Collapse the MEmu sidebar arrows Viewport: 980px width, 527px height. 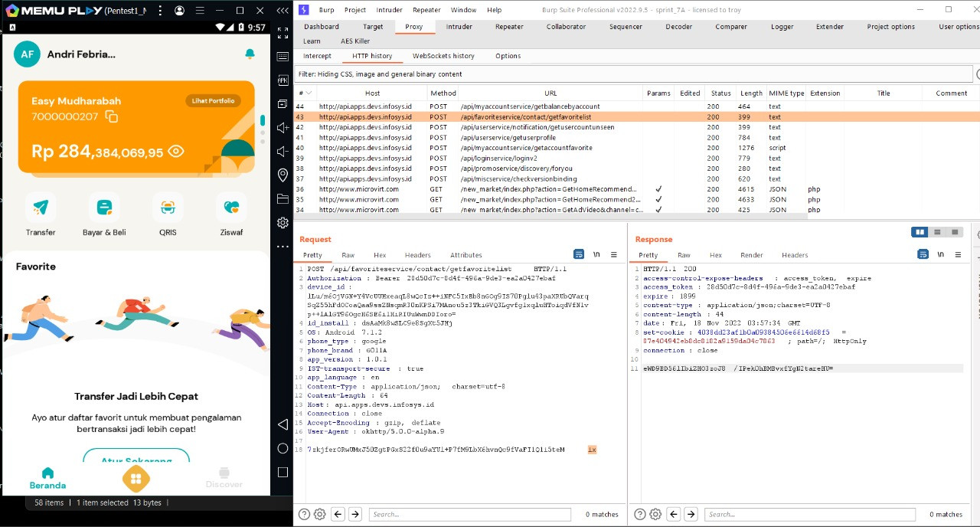tap(283, 11)
